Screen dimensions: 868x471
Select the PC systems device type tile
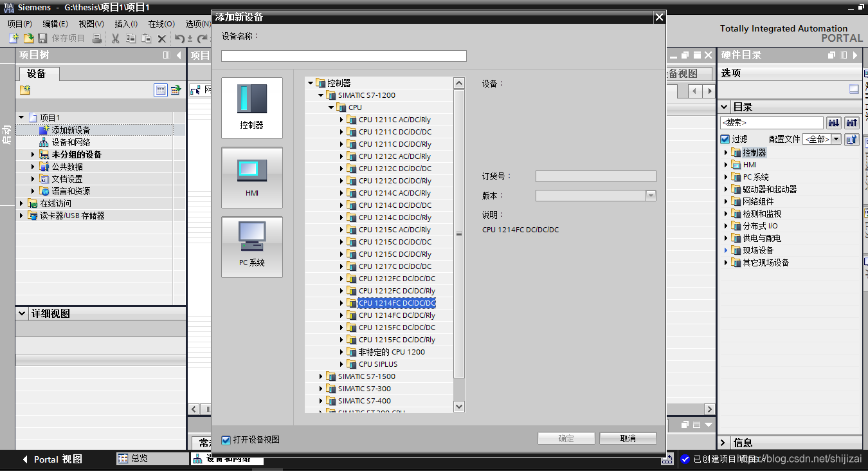click(x=252, y=247)
